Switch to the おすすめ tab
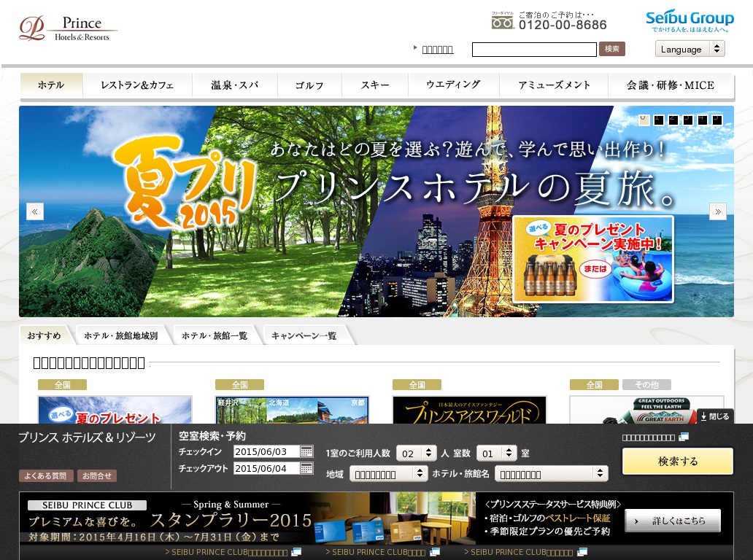Viewport: 753px width, 560px height. [x=45, y=335]
